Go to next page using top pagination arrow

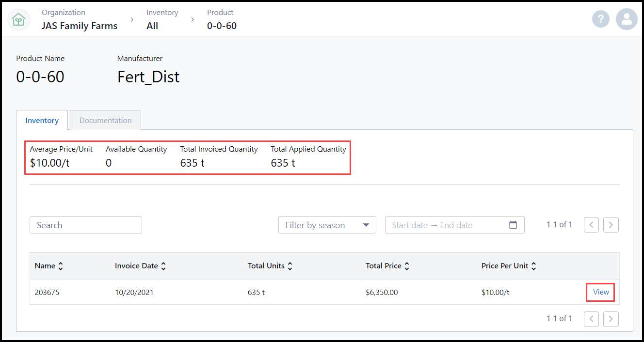[x=611, y=225]
